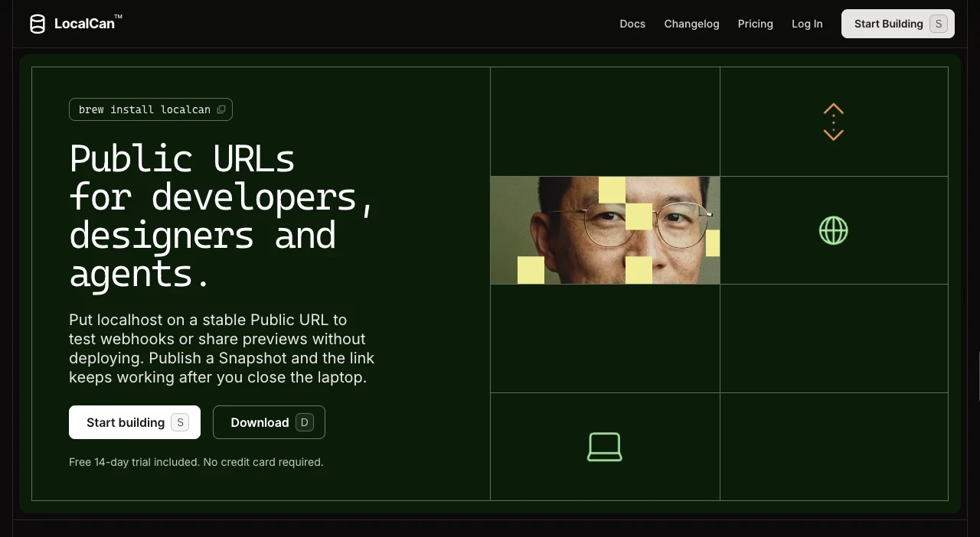980x537 pixels.
Task: Open the Log In page
Action: pyautogui.click(x=807, y=24)
